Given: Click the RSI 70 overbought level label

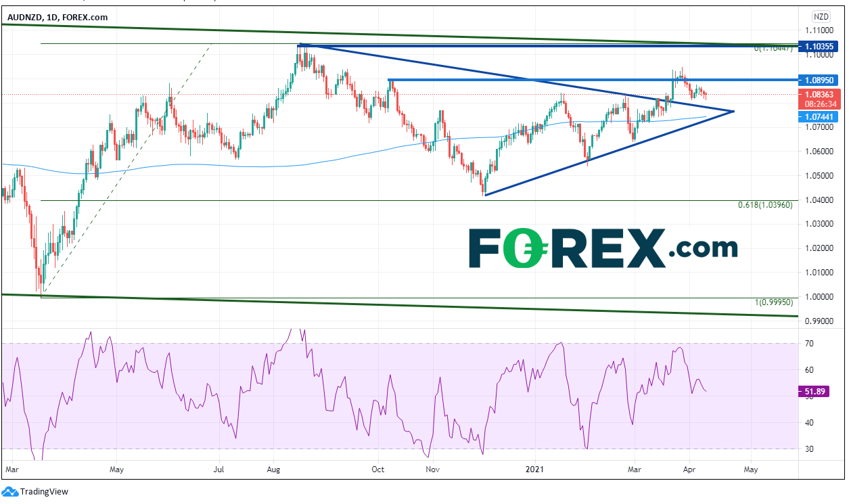Looking at the screenshot, I should pyautogui.click(x=809, y=344).
